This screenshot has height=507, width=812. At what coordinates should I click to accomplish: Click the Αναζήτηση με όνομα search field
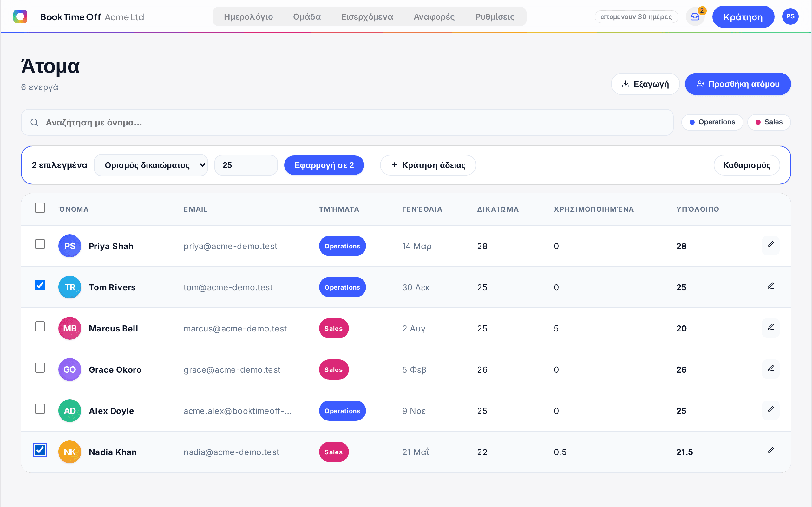347,122
